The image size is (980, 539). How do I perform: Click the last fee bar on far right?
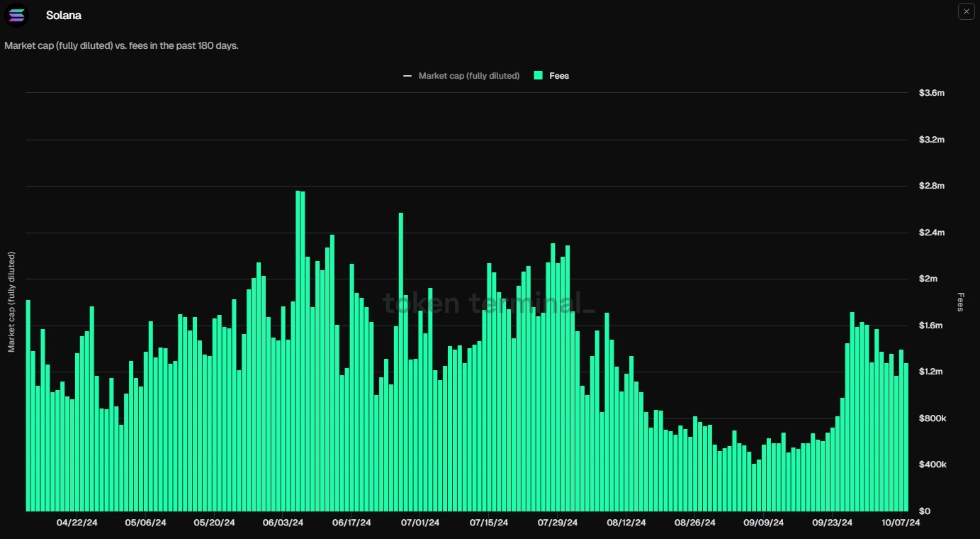tap(906, 437)
